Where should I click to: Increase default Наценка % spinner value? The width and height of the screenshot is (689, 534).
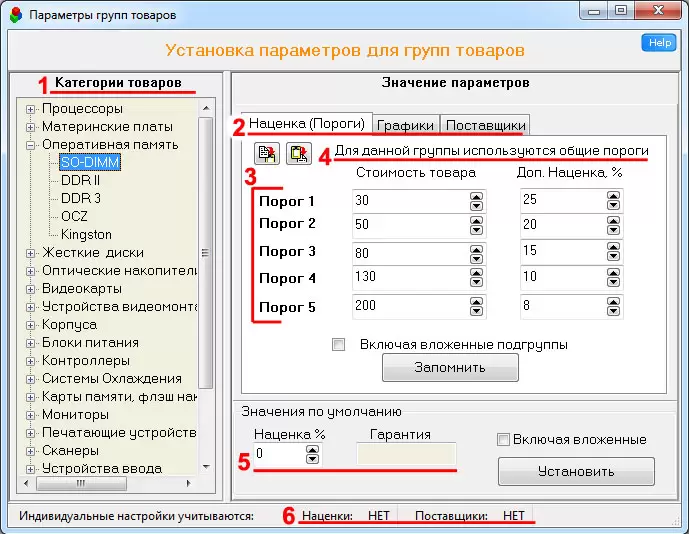[313, 449]
